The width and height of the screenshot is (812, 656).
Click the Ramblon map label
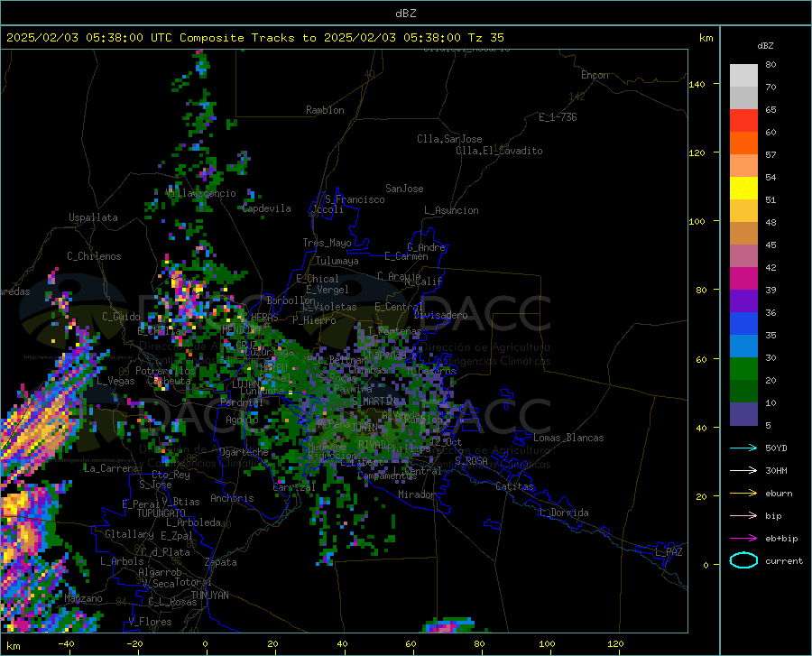click(325, 110)
